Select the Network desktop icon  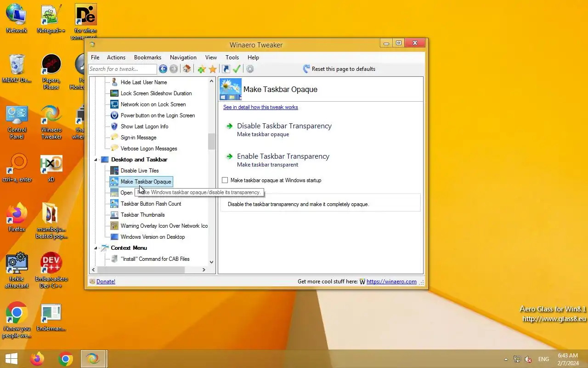[x=17, y=19]
